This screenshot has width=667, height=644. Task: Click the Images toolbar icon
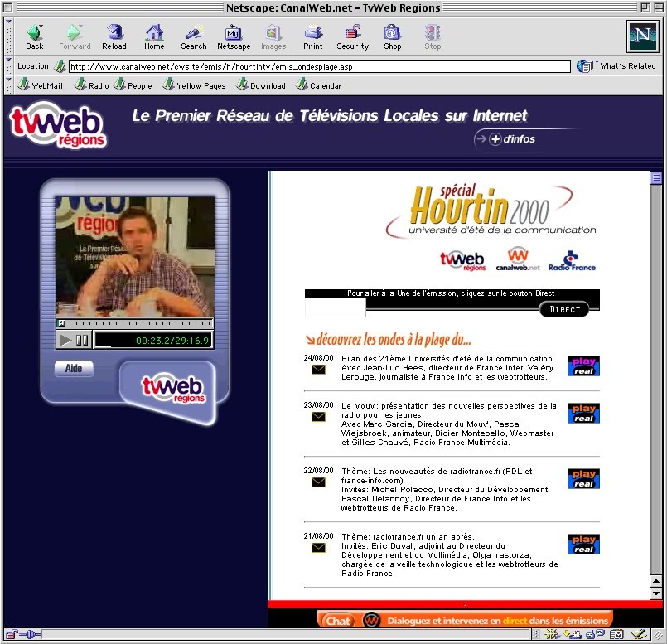click(x=273, y=37)
